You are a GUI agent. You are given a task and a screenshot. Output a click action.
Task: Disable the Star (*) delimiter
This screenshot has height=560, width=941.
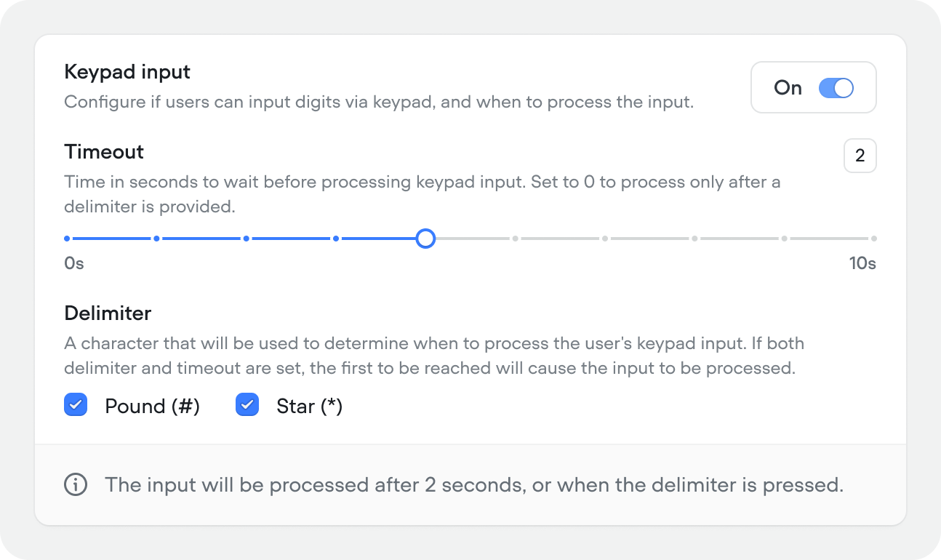click(247, 404)
